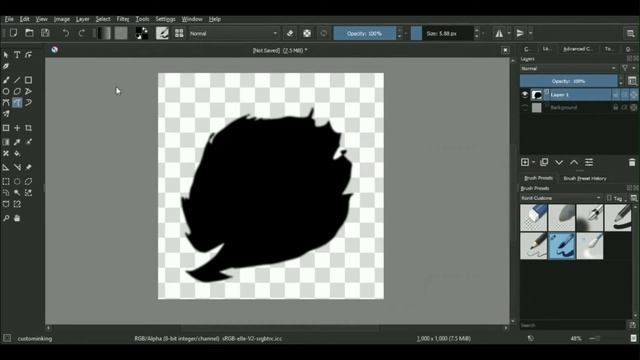Select the Gradient tool
The width and height of the screenshot is (640, 360).
pos(6,142)
